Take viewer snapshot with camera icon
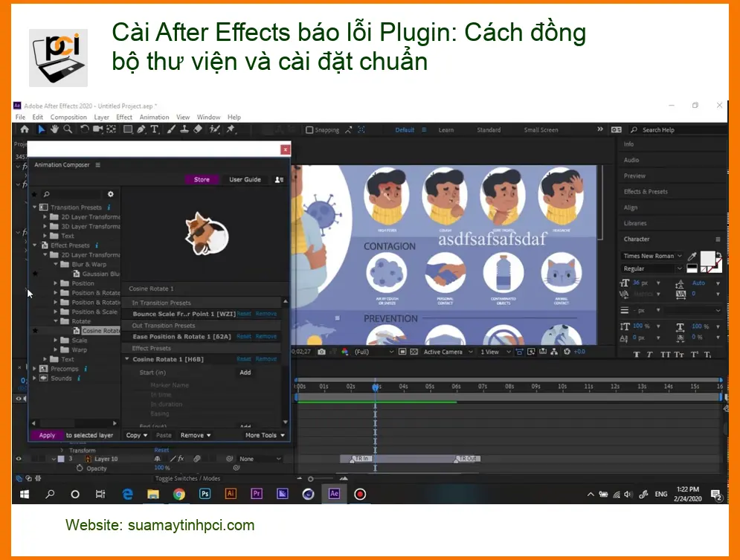Screen dimensions: 740x560 (x=321, y=352)
